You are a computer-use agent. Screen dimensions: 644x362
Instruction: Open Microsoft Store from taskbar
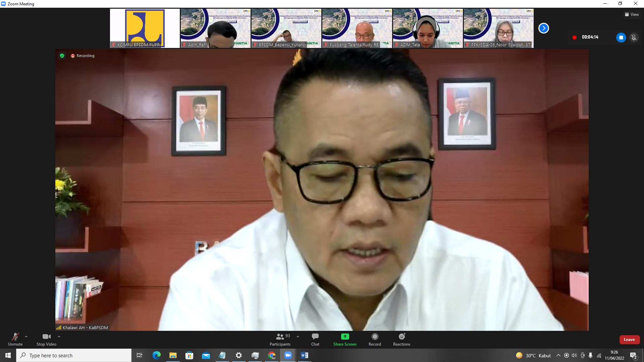click(190, 355)
